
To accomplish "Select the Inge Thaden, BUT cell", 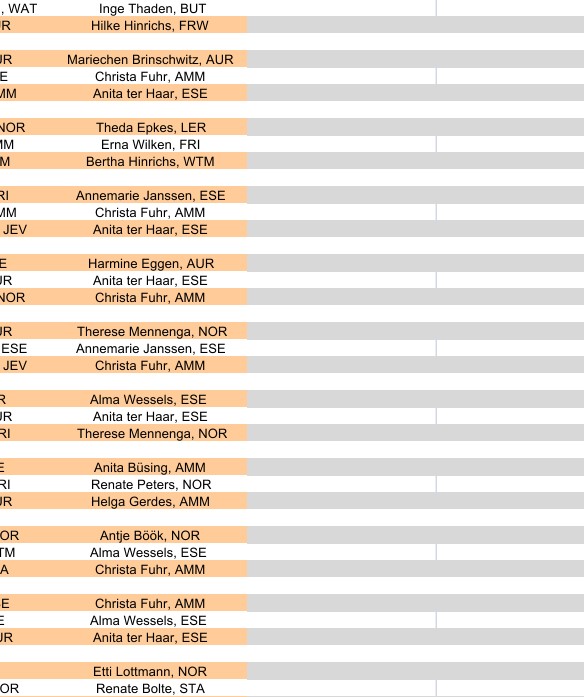I will [150, 8].
